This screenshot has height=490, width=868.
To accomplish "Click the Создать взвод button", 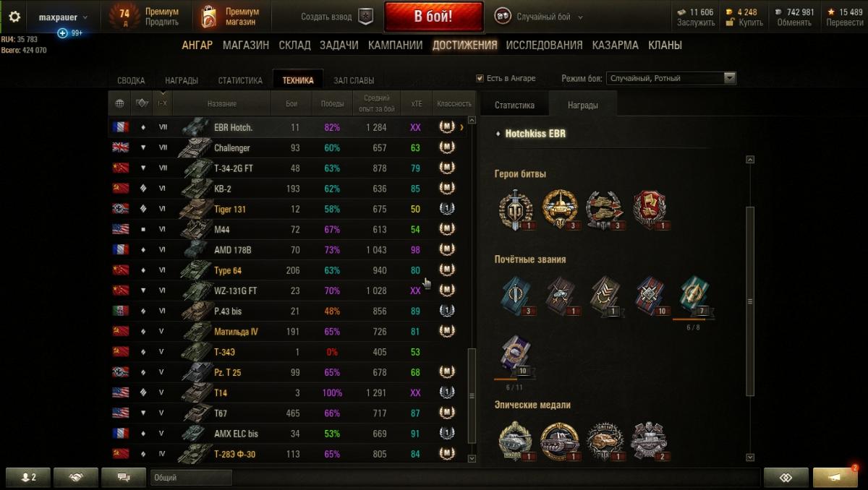I will pos(326,17).
